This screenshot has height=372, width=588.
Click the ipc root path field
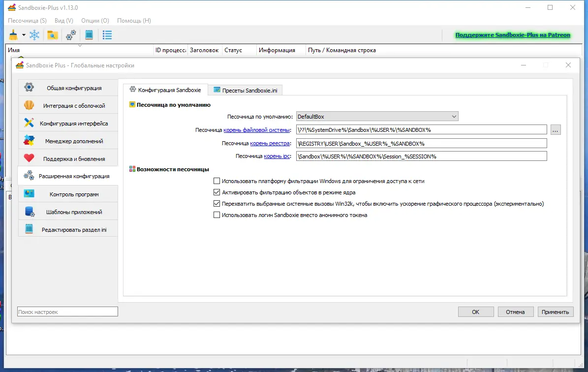pos(422,156)
